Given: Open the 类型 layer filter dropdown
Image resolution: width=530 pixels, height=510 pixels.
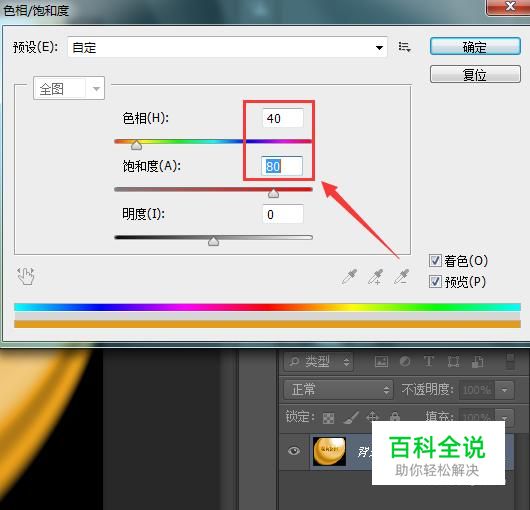Looking at the screenshot, I should 318,362.
